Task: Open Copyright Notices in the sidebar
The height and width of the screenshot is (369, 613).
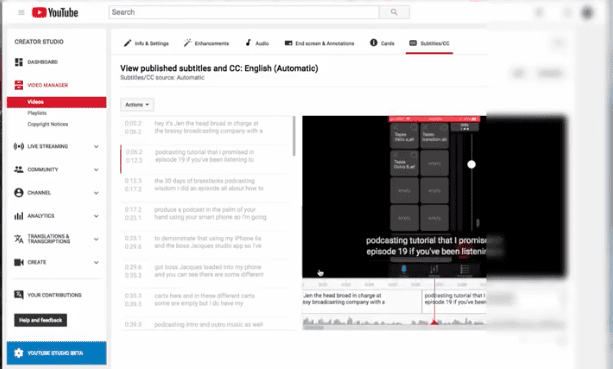Action: pyautogui.click(x=48, y=124)
